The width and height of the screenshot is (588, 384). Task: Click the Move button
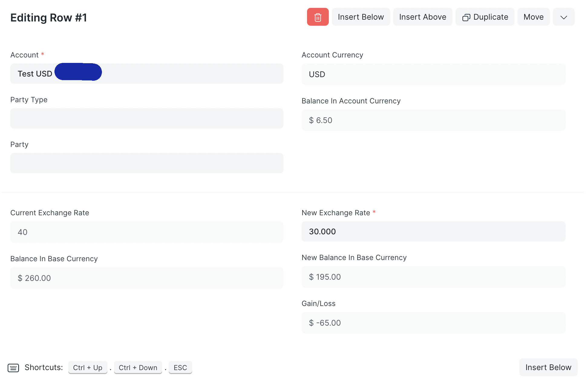pyautogui.click(x=533, y=17)
